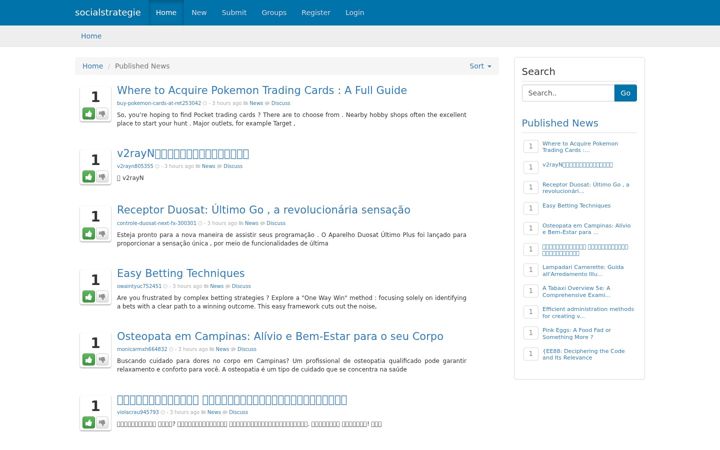Image resolution: width=720 pixels, height=450 pixels.
Task: Downvote the Easy Betting Techniques post
Action: coord(102,297)
